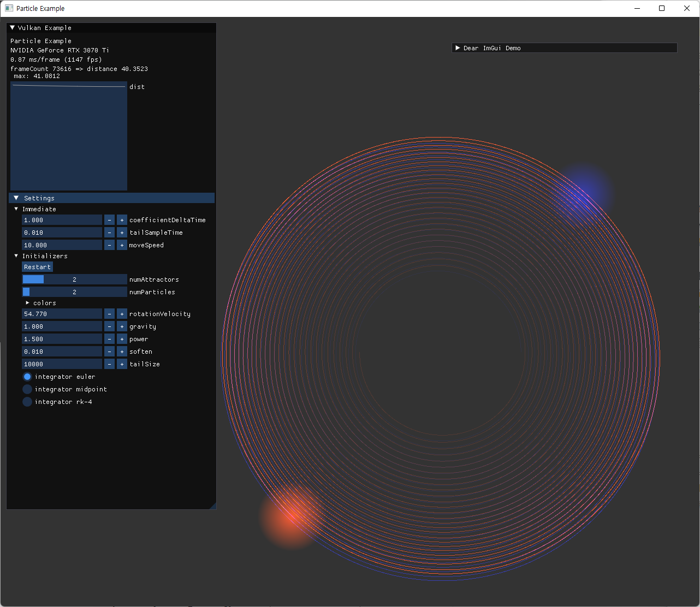Click the Restart button
700x607 pixels.
pyautogui.click(x=37, y=267)
